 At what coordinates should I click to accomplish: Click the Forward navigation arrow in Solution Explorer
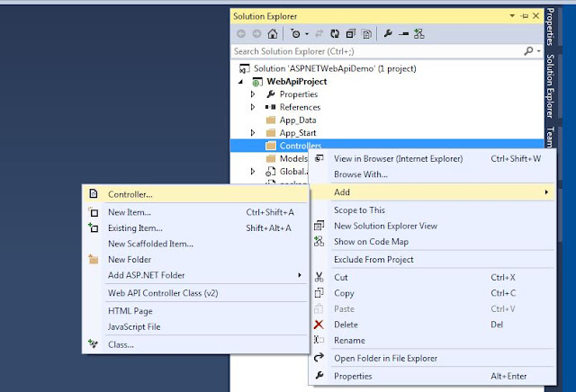pos(256,34)
